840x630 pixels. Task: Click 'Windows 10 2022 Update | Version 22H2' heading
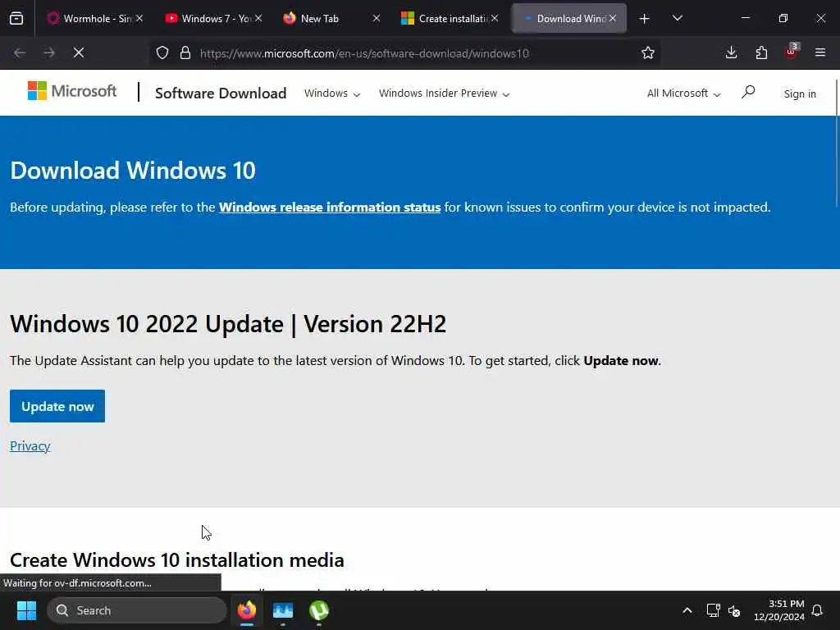click(228, 323)
